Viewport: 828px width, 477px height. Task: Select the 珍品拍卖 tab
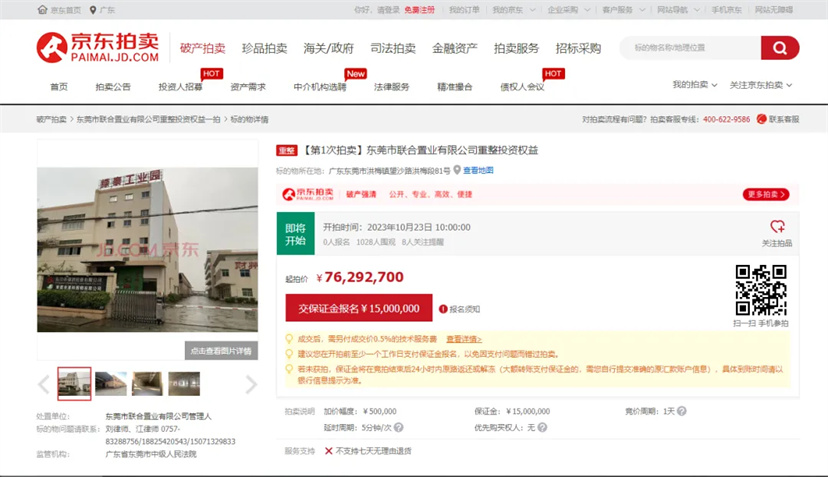265,48
